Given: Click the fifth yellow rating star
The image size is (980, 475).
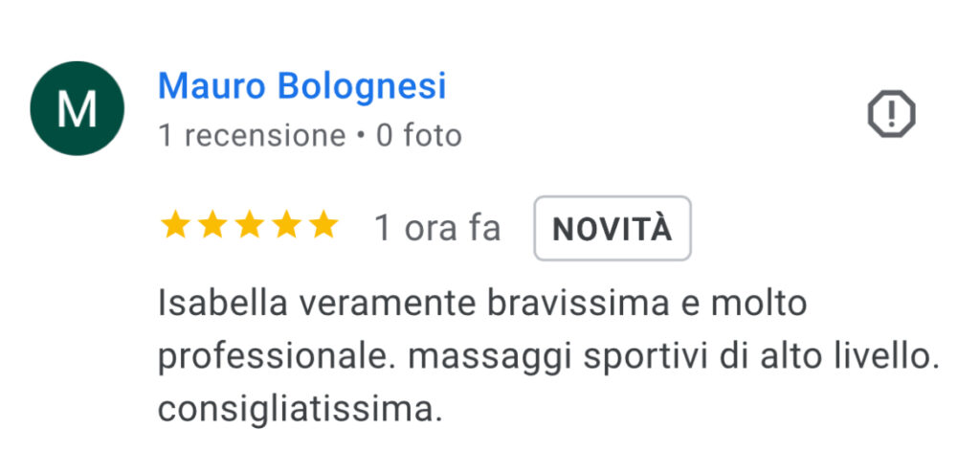Looking at the screenshot, I should point(323,224).
